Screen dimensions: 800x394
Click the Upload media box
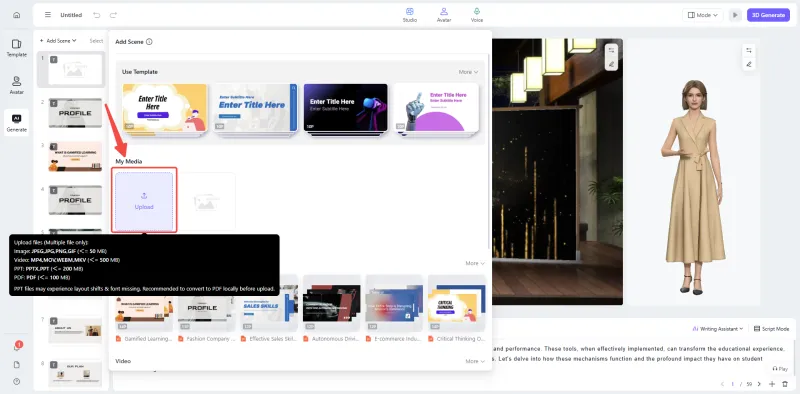point(144,201)
